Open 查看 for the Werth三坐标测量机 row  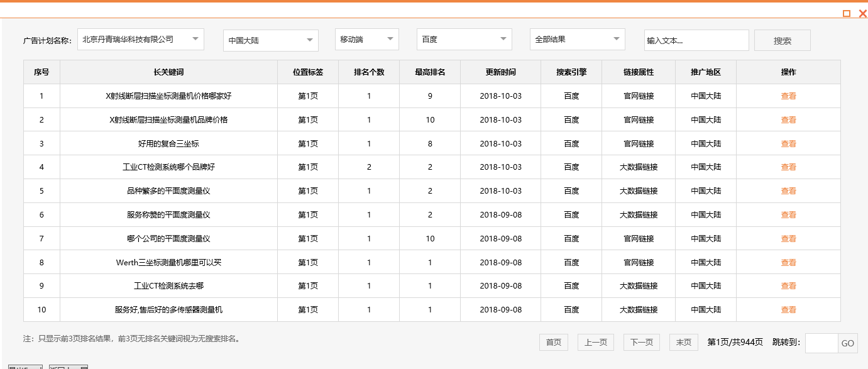click(x=788, y=262)
